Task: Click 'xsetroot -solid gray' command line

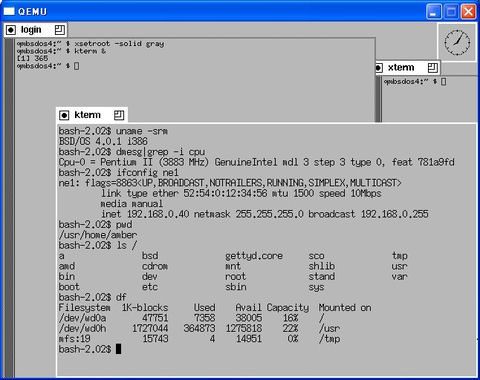Action: pos(90,44)
